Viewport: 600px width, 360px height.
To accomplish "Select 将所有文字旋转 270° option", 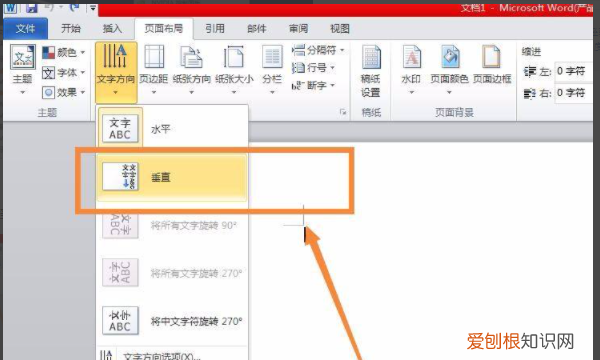I will [172, 273].
